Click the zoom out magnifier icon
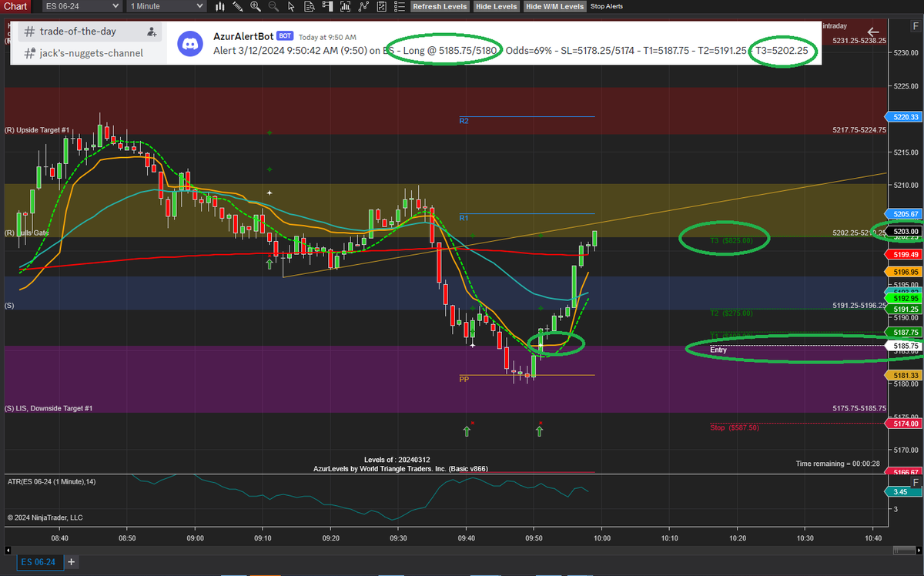This screenshot has width=924, height=576. pos(273,6)
